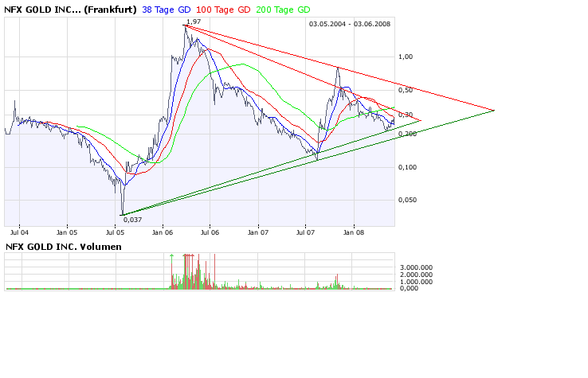The image size is (588, 378).
Task: Click the Jul 05 date axis label
Action: (115, 232)
